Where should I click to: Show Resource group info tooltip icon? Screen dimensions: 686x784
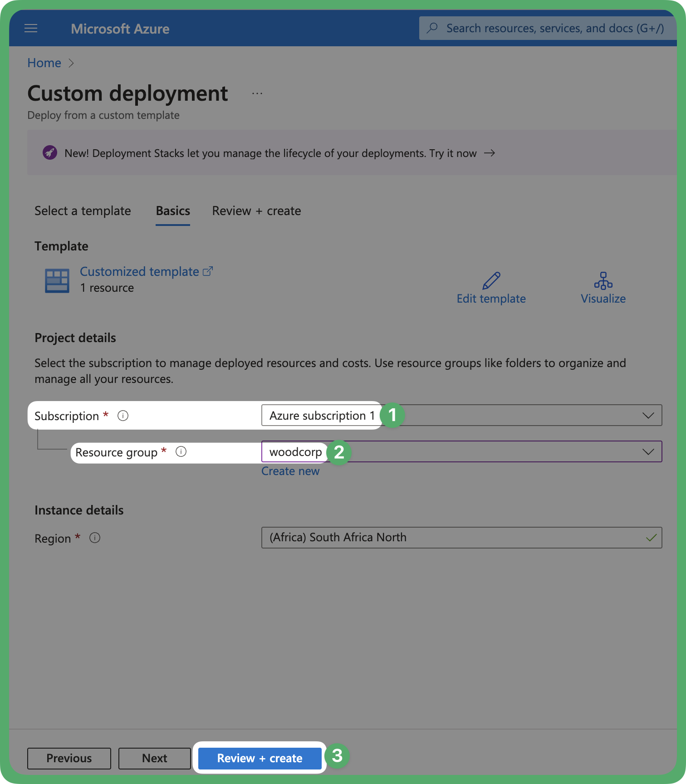point(181,452)
